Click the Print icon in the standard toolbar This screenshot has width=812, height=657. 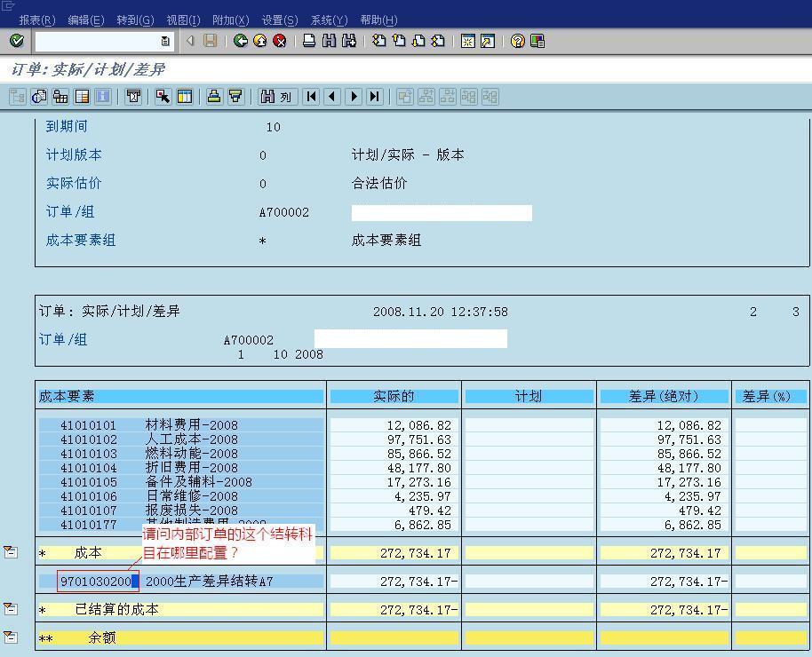pos(309,41)
